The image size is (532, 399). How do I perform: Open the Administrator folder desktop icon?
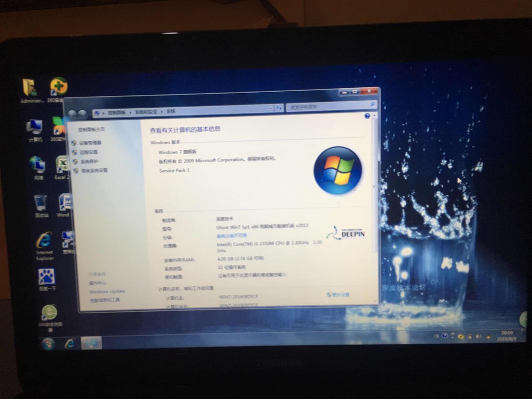[x=31, y=90]
